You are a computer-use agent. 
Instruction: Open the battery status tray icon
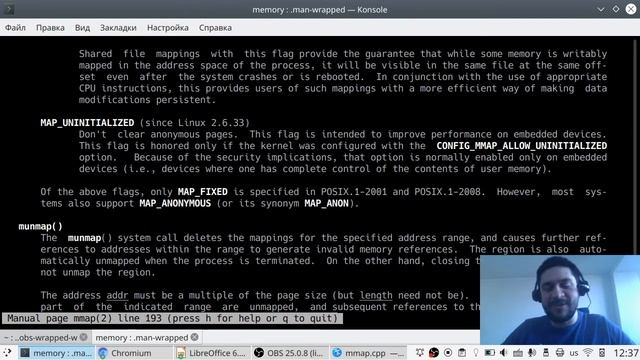[x=489, y=353]
